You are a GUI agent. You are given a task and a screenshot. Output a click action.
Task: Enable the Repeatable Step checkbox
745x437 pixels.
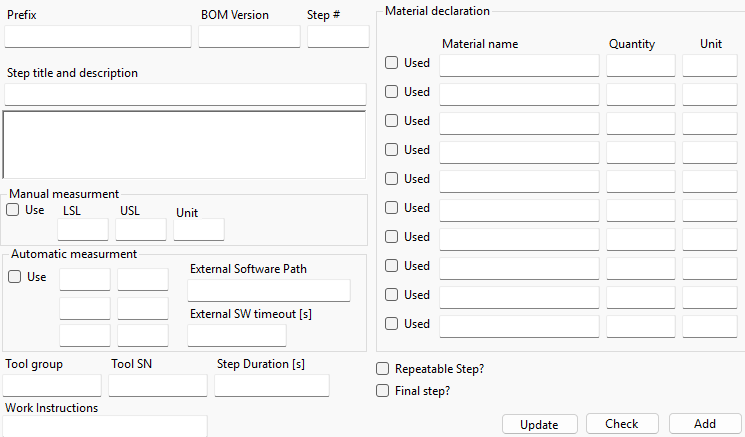click(382, 369)
